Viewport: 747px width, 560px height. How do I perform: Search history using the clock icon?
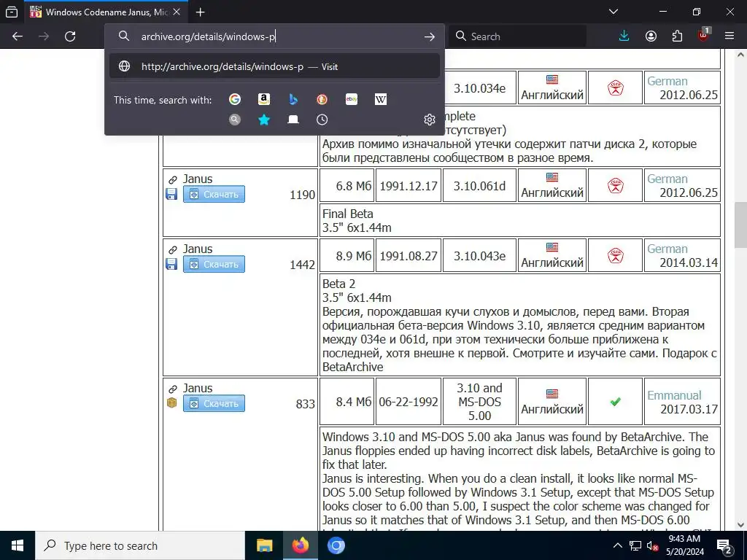click(322, 120)
